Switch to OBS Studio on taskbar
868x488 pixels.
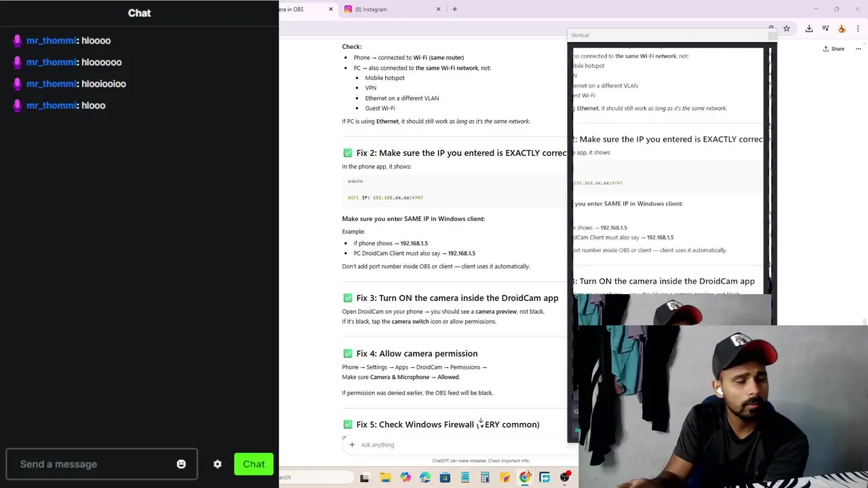click(565, 478)
